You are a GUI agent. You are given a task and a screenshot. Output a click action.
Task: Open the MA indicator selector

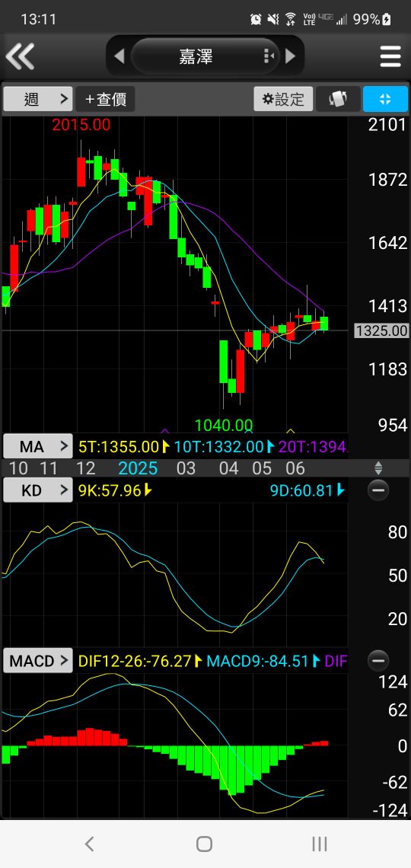38,446
